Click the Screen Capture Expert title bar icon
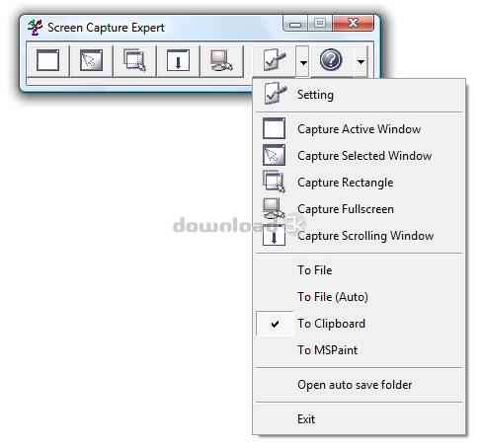 pos(35,28)
